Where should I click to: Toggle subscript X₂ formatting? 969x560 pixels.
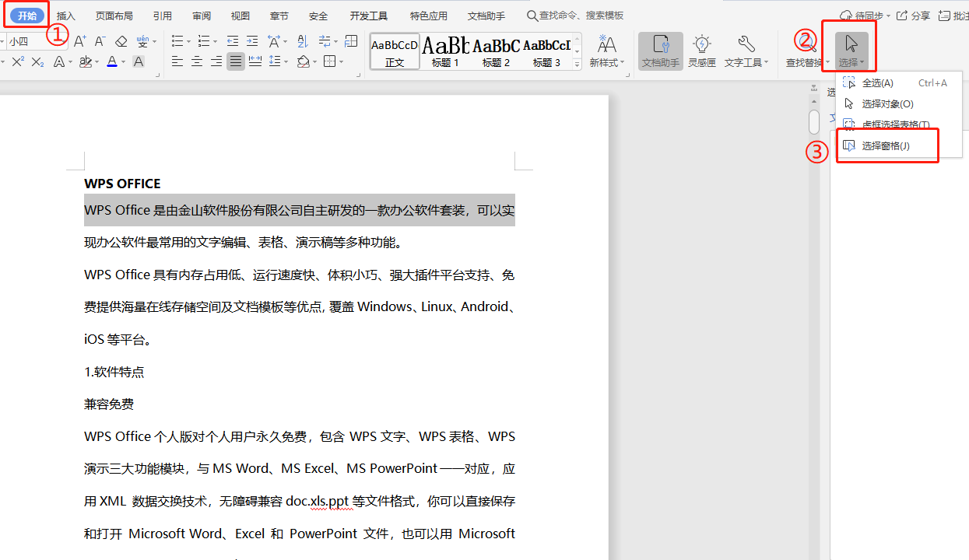[37, 61]
